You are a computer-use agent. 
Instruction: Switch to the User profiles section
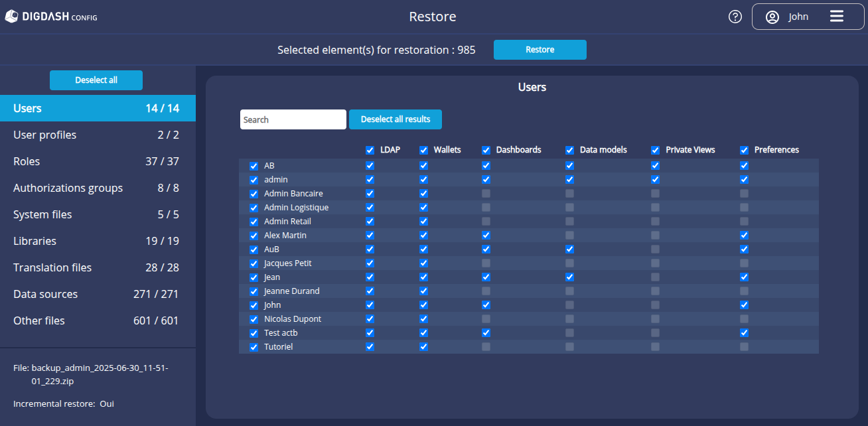[x=98, y=135]
